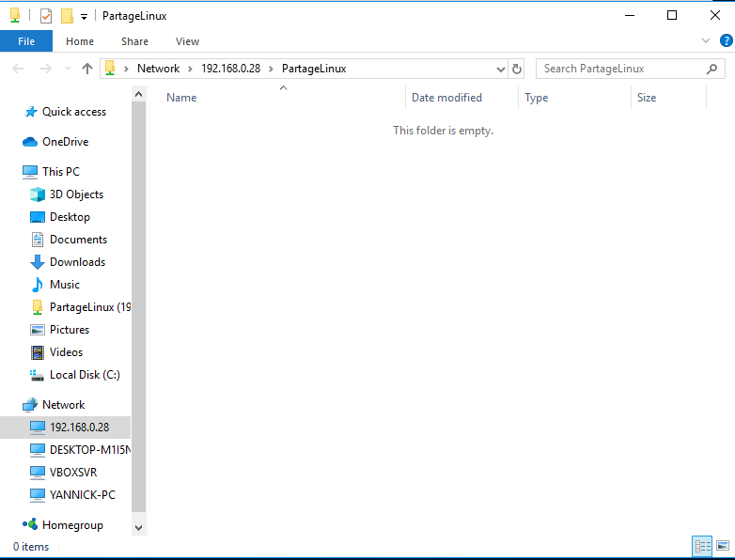Open the Help question mark icon
Viewport: 735px width, 560px height.
click(x=725, y=41)
